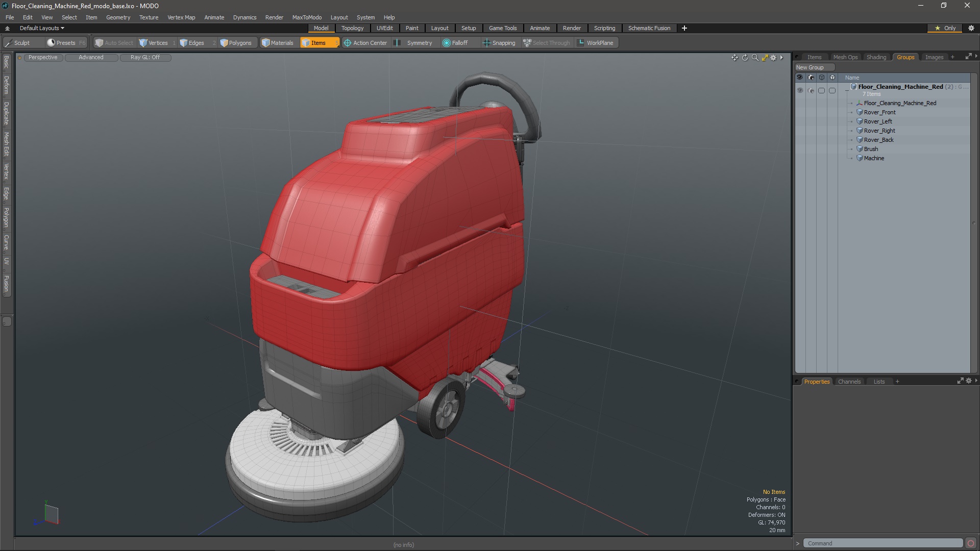This screenshot has width=980, height=551.
Task: Open layout preferences gear near Only button
Action: coord(971,28)
